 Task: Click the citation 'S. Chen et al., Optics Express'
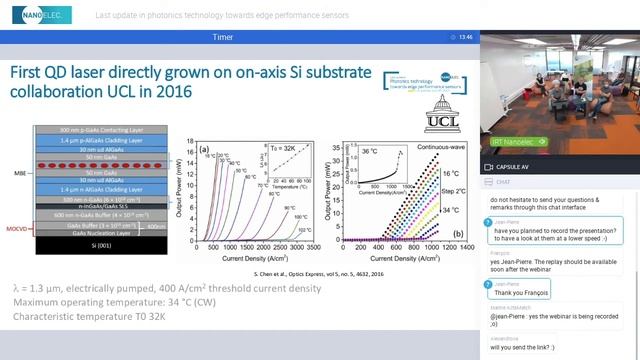pos(318,274)
